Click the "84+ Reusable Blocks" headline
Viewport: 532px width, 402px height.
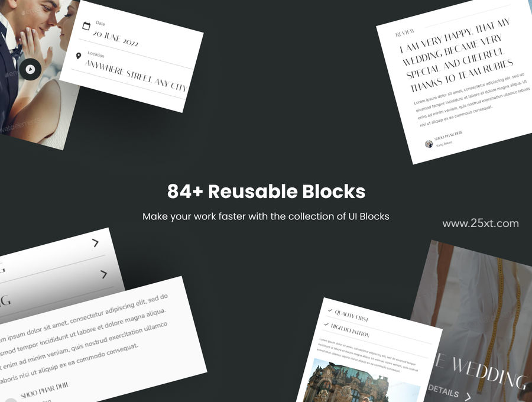[x=267, y=192]
